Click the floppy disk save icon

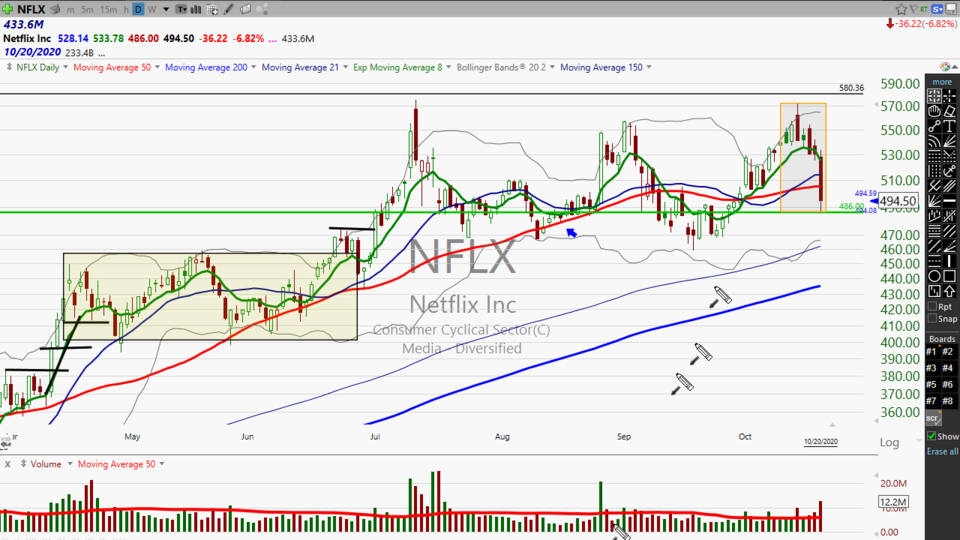point(951,9)
